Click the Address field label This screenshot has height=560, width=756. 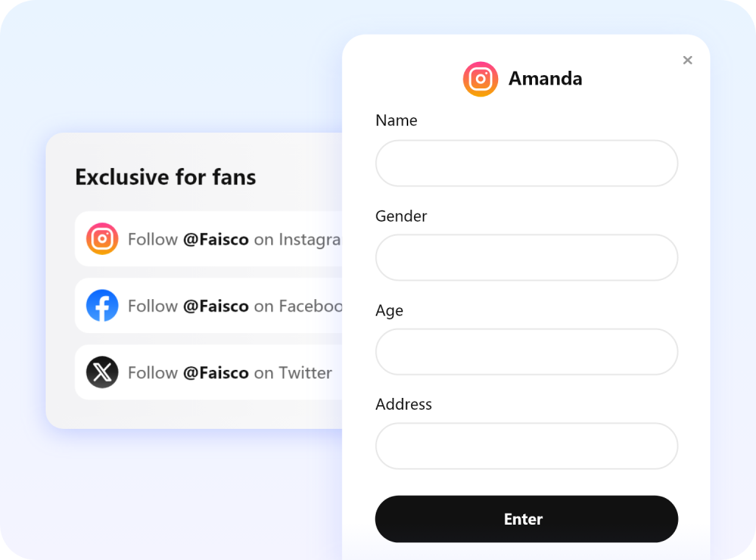[x=404, y=404]
